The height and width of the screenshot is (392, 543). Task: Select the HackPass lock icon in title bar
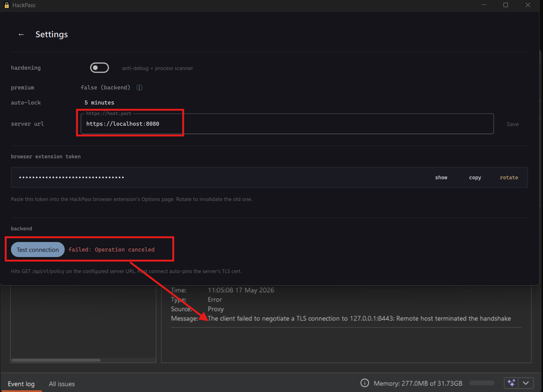click(6, 5)
